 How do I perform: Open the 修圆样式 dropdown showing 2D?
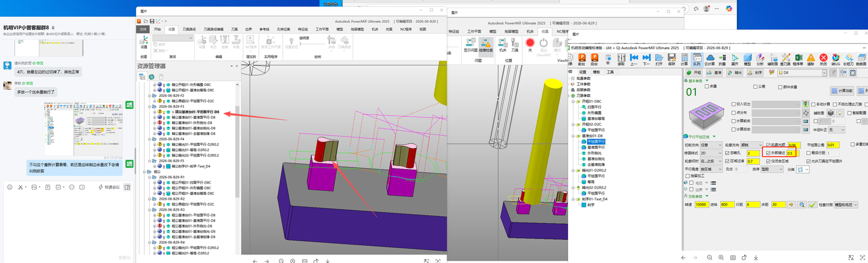point(711,153)
